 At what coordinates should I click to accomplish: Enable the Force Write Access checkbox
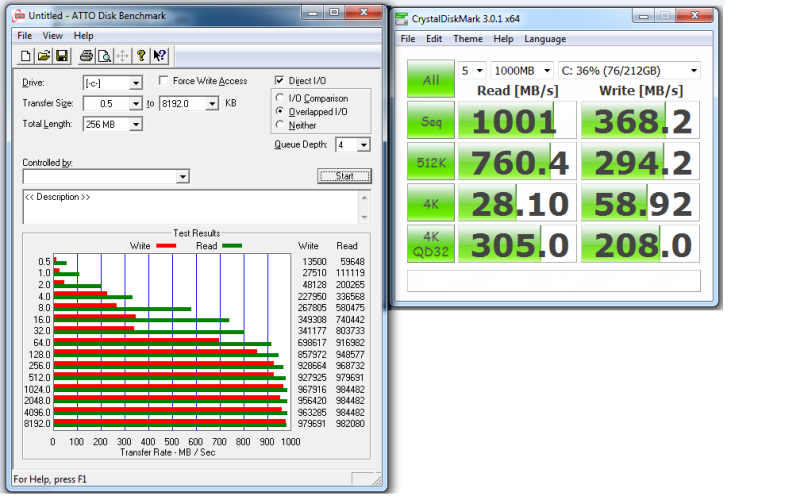[x=163, y=81]
